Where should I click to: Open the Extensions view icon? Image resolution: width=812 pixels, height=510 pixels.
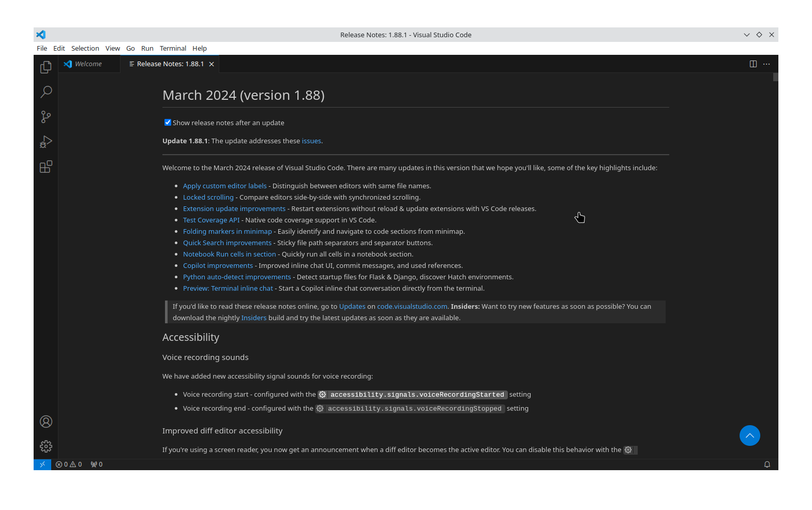(x=46, y=167)
